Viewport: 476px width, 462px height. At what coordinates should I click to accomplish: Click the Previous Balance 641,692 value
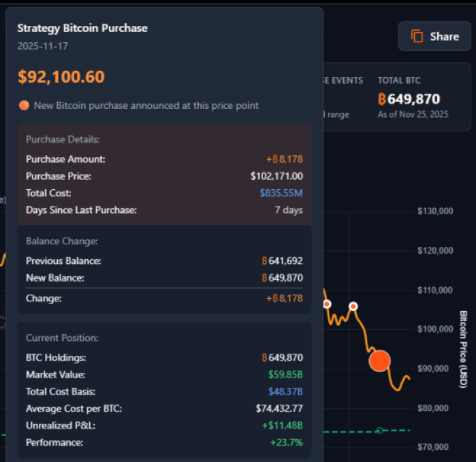click(x=286, y=261)
